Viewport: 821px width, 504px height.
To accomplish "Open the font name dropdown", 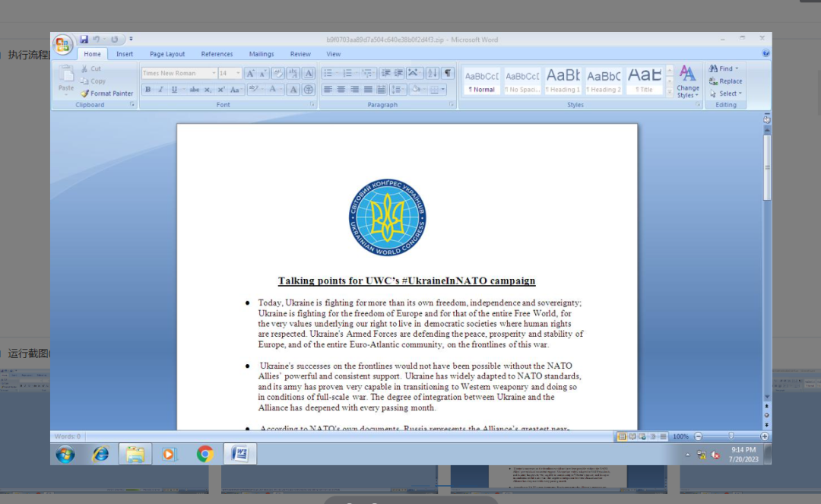I will [212, 74].
